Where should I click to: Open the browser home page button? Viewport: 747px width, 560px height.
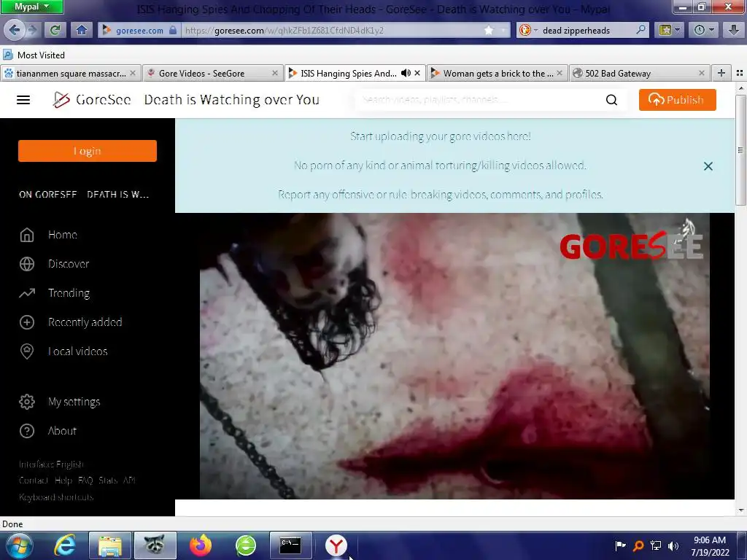pos(82,31)
